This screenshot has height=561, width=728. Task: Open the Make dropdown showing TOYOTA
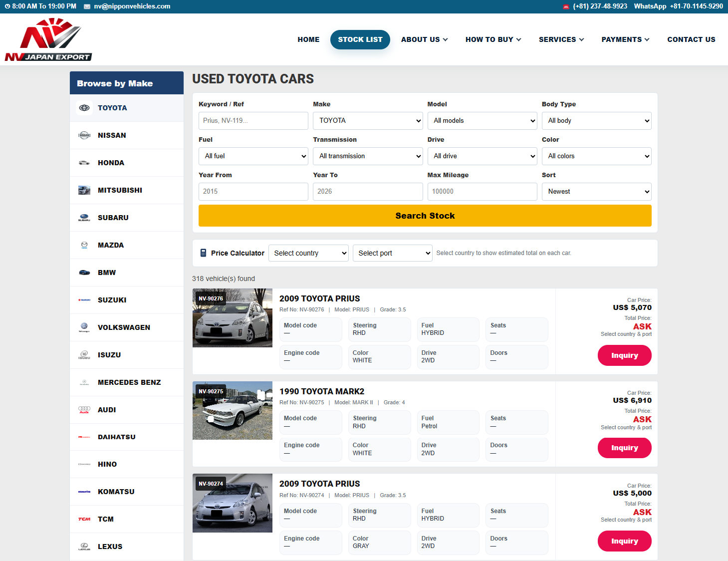368,121
